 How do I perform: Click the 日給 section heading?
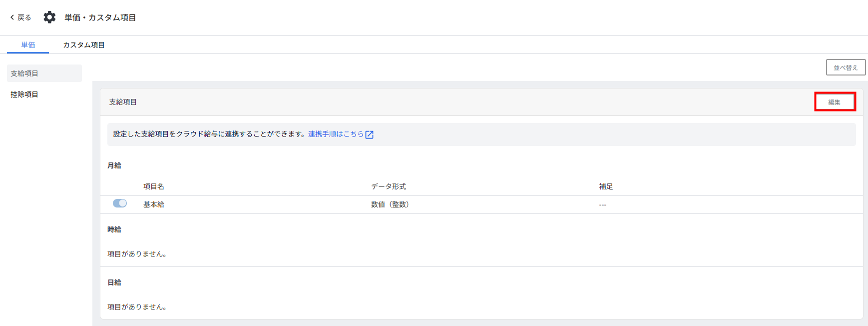coord(114,282)
